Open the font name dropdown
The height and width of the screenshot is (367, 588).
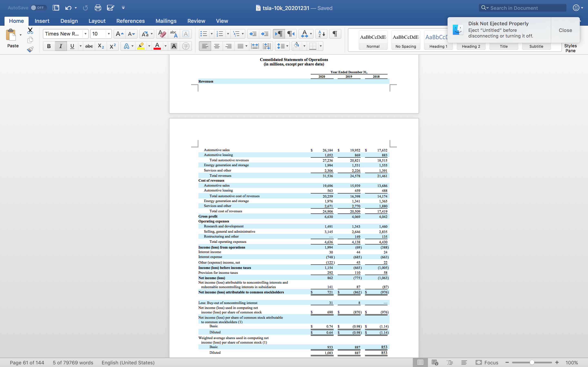[85, 34]
